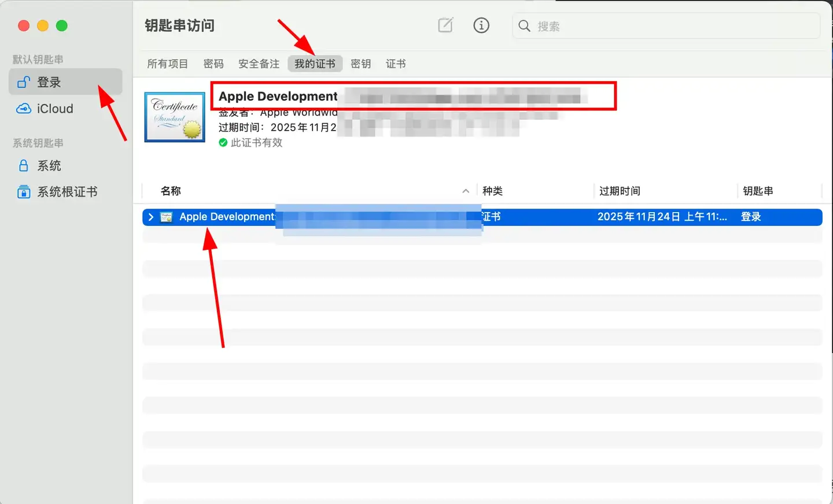
Task: Click the new item compose icon
Action: point(445,25)
